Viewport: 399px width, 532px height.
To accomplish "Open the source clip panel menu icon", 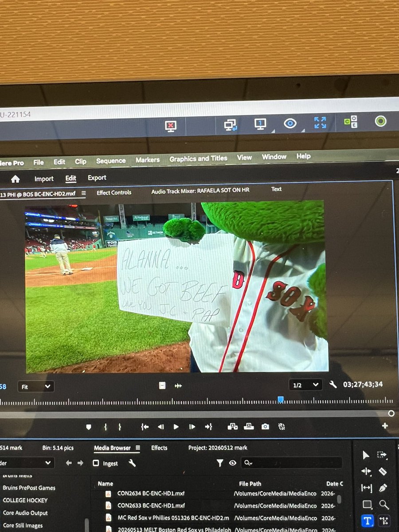I will pos(84,193).
